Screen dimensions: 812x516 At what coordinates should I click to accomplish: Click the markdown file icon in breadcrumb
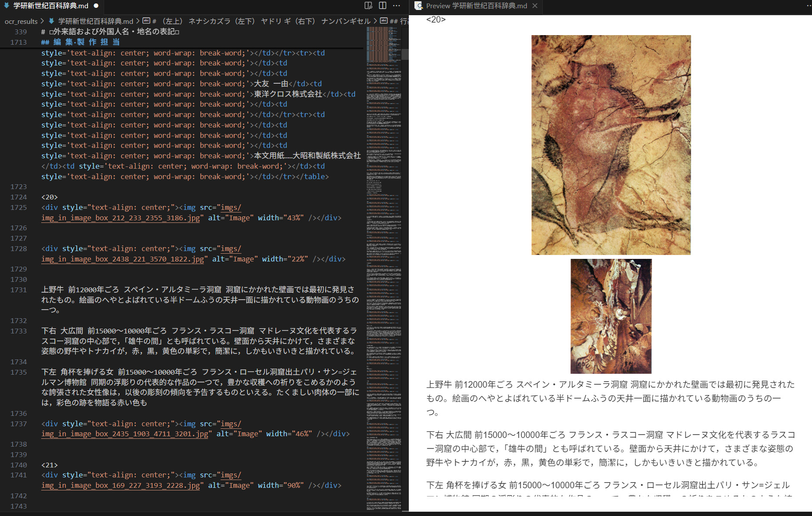click(52, 21)
